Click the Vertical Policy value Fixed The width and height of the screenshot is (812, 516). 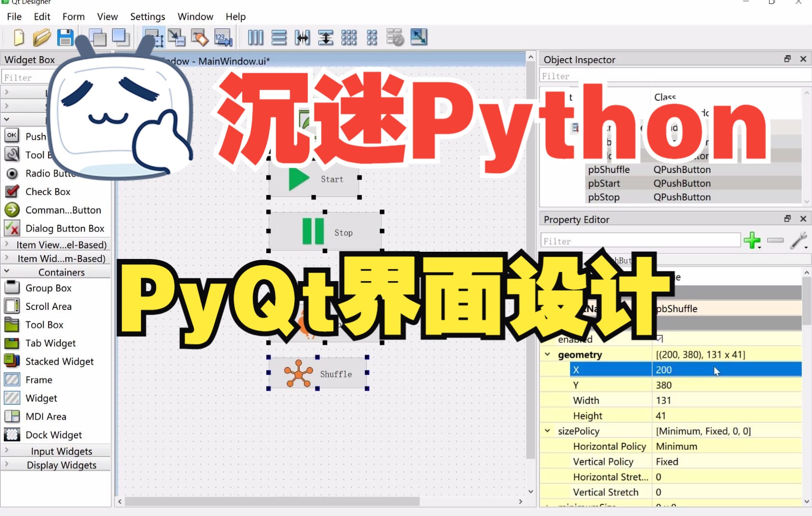coord(726,462)
